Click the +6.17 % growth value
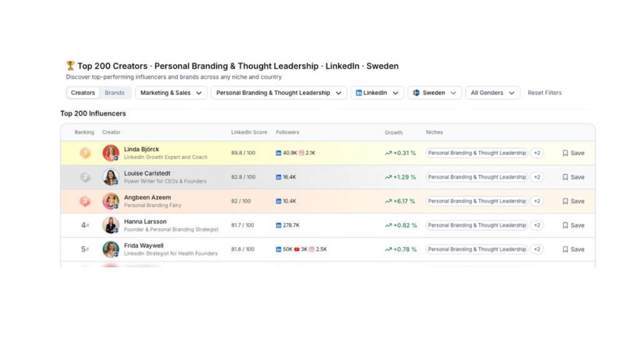Viewport: 644px width, 338px height. 404,201
